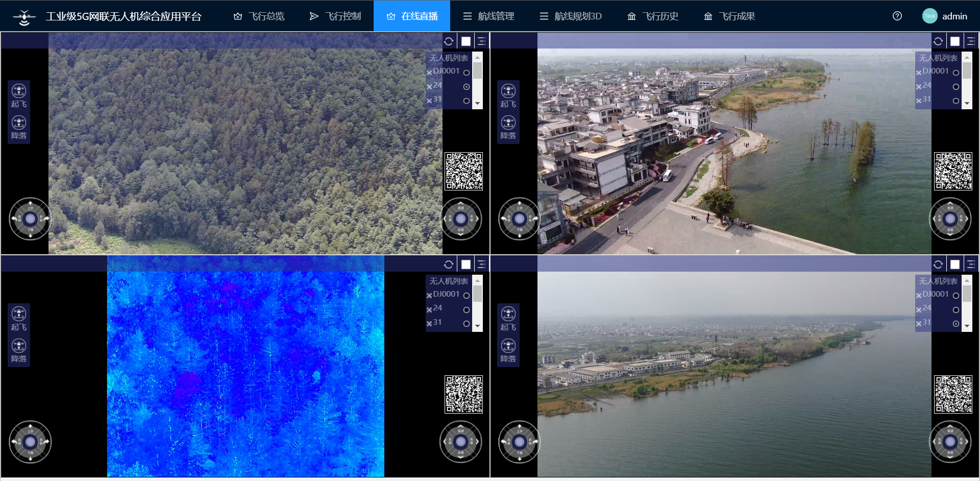Click the admin user avatar
Viewport: 980px width, 481px height.
(x=929, y=16)
